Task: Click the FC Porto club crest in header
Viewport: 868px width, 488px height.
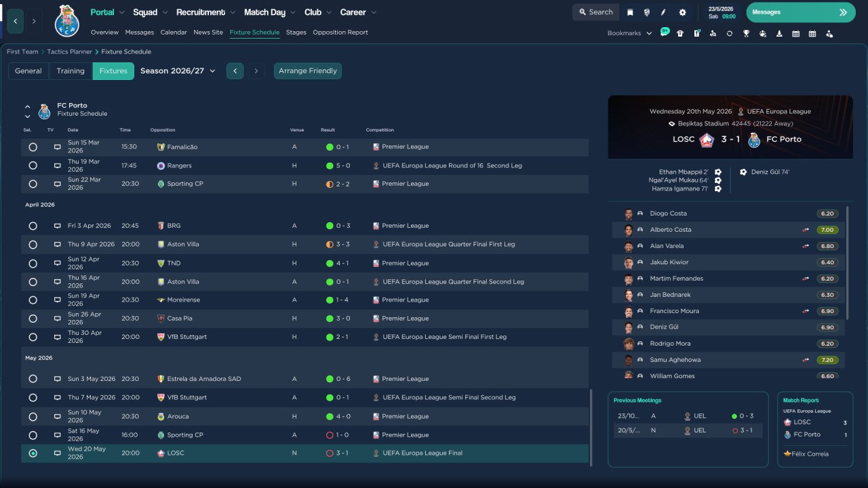Action: click(67, 21)
